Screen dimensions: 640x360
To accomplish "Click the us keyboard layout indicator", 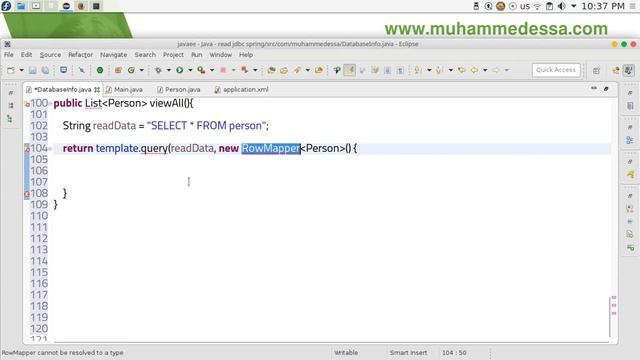I will click(525, 6).
